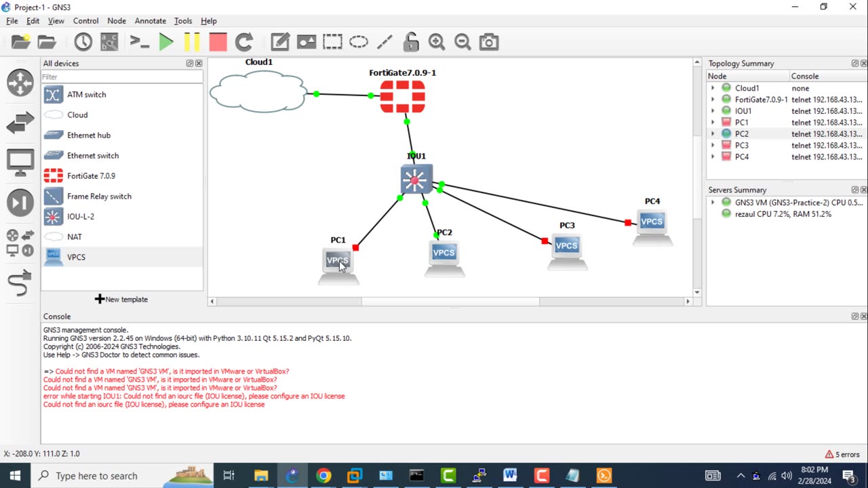Stop all nodes with red square button
This screenshot has height=488, width=868.
218,42
